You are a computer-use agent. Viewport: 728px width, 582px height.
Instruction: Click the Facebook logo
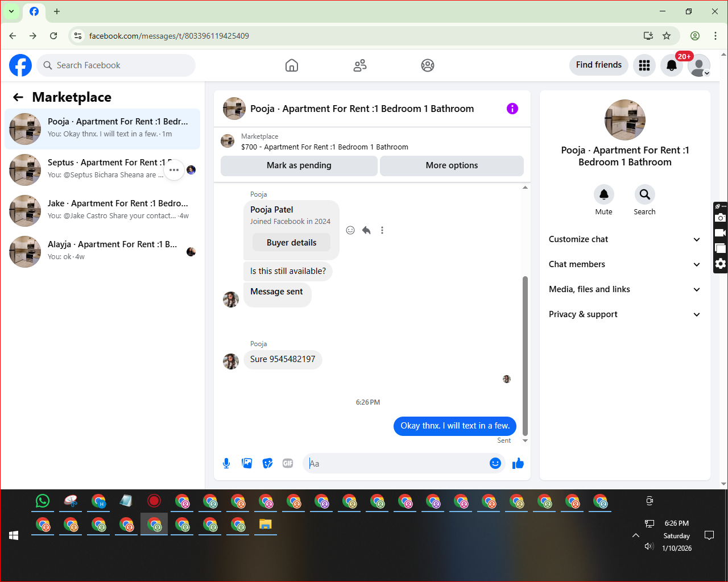[20, 65]
